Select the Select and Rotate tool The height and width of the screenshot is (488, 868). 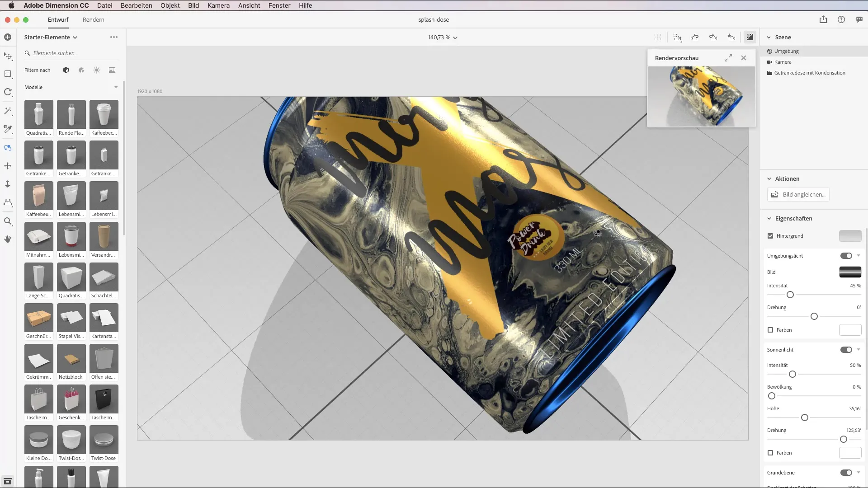(8, 92)
